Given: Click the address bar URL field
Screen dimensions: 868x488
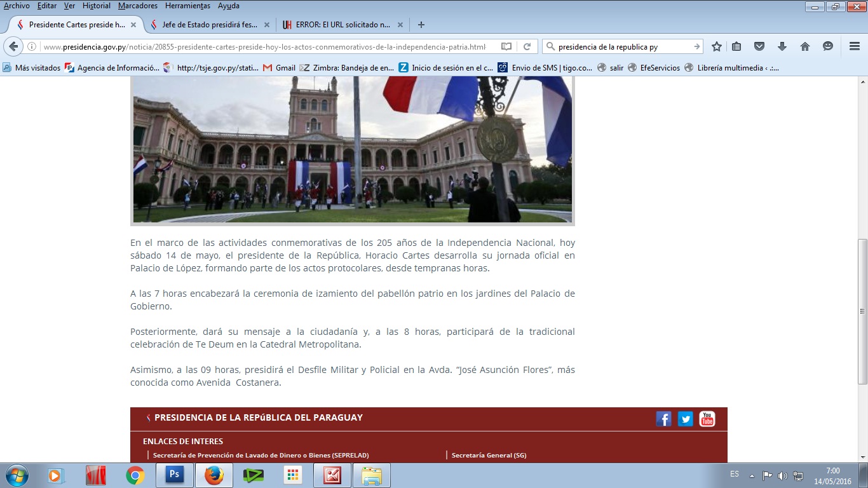Looking at the screenshot, I should click(264, 46).
